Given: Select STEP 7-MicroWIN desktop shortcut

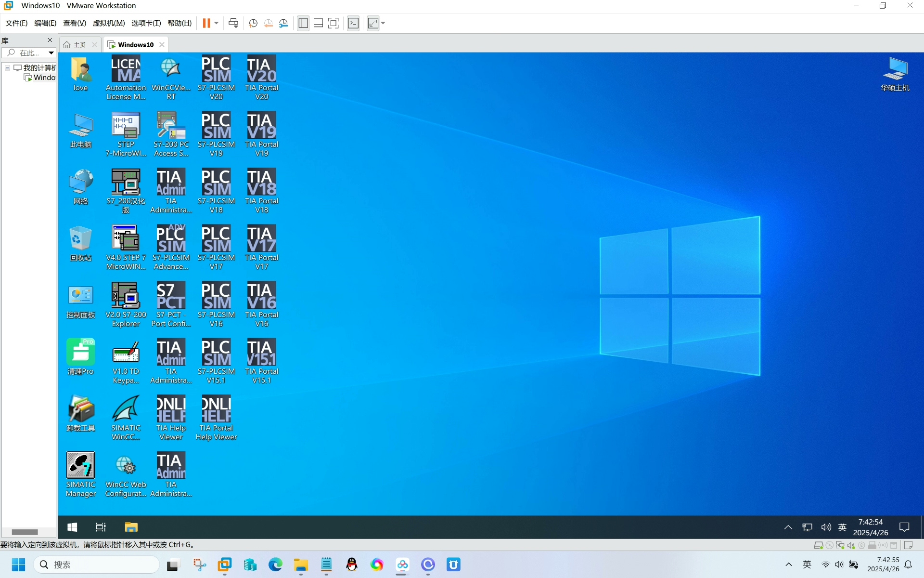Looking at the screenshot, I should pyautogui.click(x=126, y=134).
